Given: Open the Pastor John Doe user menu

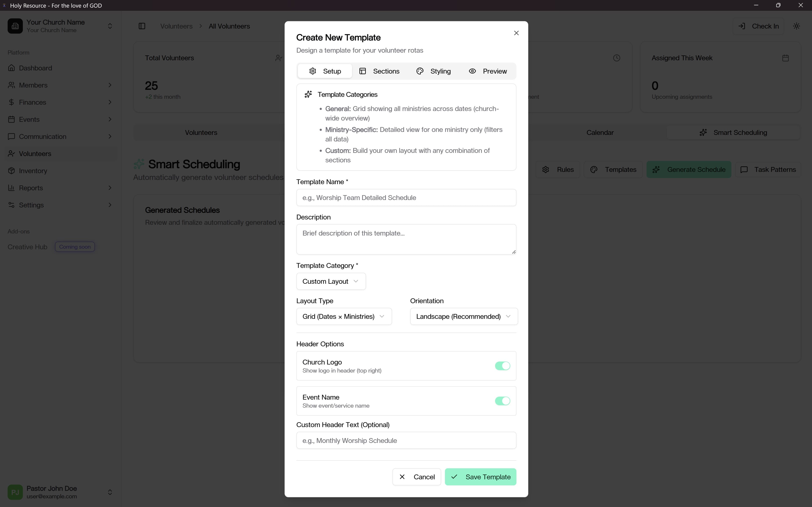Looking at the screenshot, I should (60, 492).
